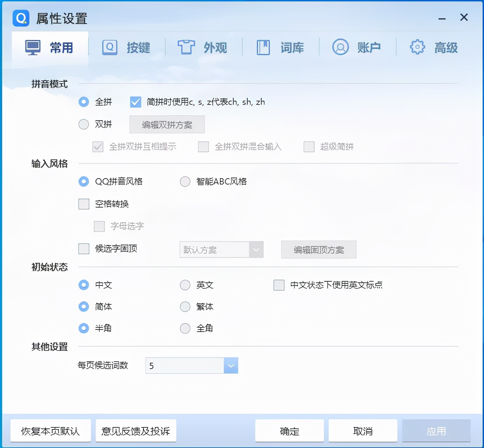Select 繁体 as initial character set
This screenshot has height=448, width=484.
pos(185,306)
